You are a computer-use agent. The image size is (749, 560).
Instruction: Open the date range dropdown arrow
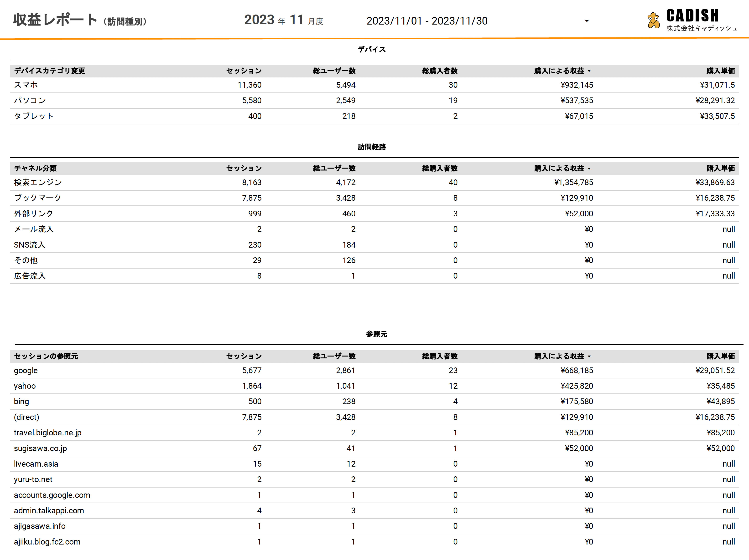[587, 21]
